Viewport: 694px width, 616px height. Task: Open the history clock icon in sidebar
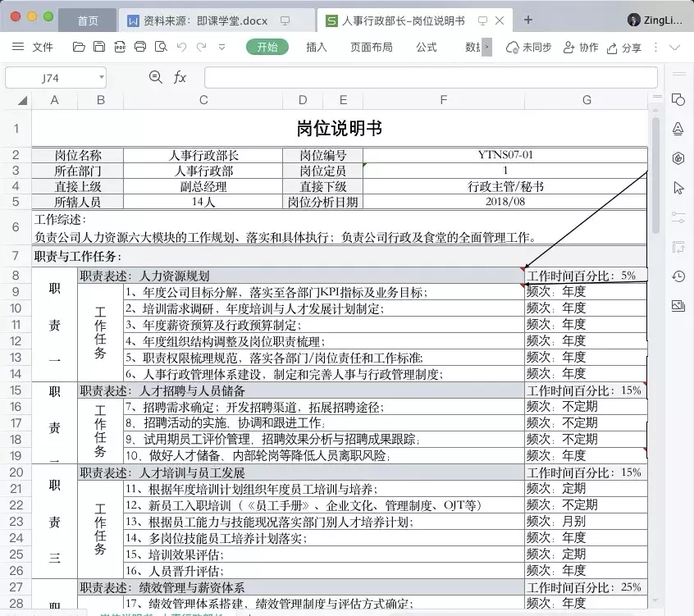coord(678,276)
